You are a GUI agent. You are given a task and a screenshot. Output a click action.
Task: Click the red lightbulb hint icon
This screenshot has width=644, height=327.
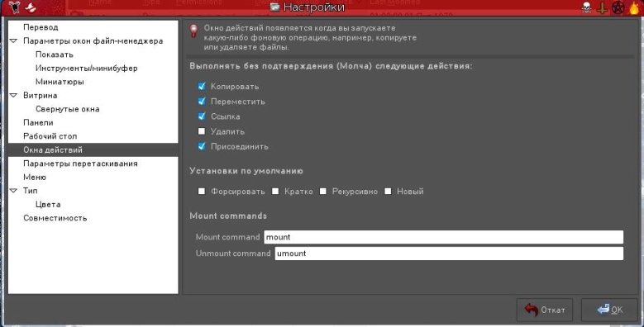(193, 31)
